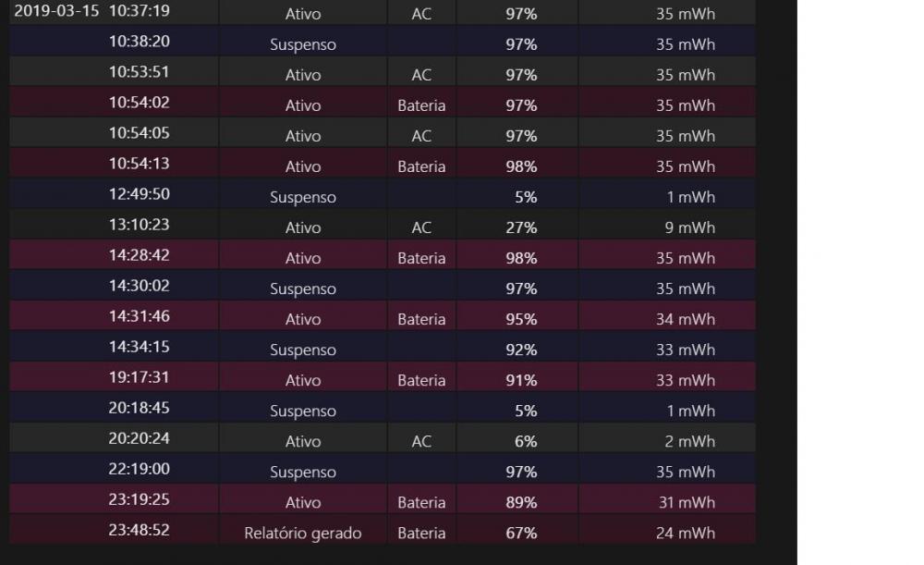This screenshot has height=565, width=924.
Task: Click the 91% capacity value
Action: click(521, 380)
